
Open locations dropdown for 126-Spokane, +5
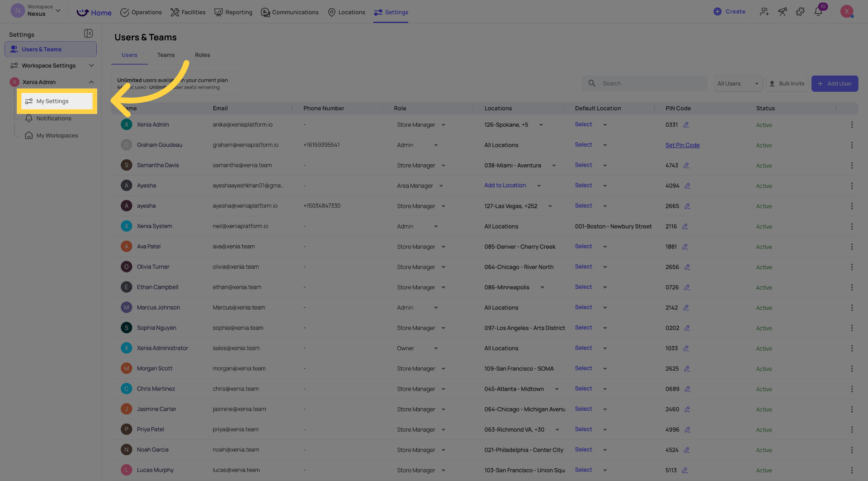[541, 125]
